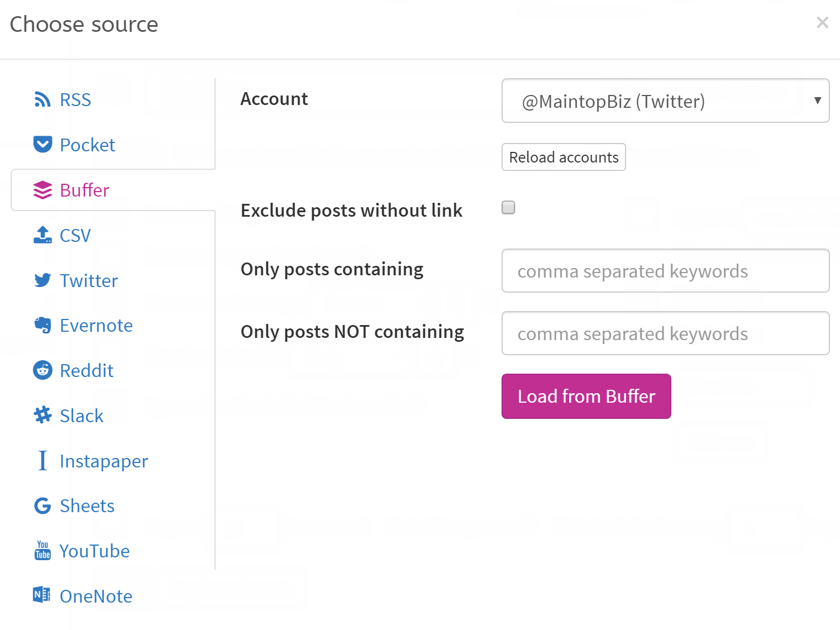Viewport: 840px width, 630px height.
Task: Click the Only posts NOT containing label
Action: (352, 332)
